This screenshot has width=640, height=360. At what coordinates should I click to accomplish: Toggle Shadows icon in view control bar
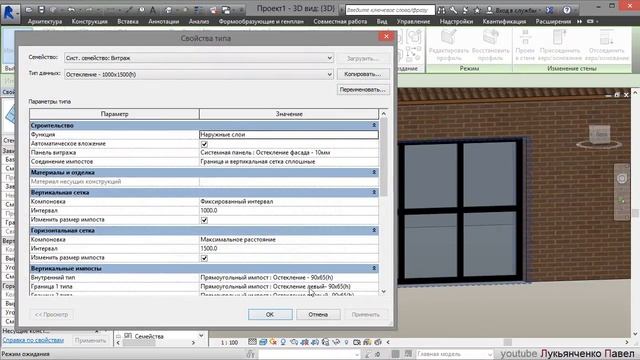(283, 342)
